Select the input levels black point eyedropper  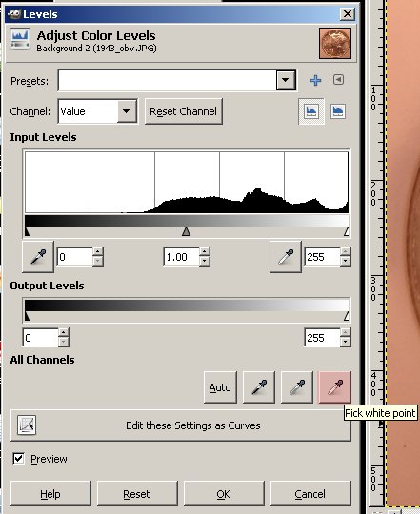[x=38, y=257]
